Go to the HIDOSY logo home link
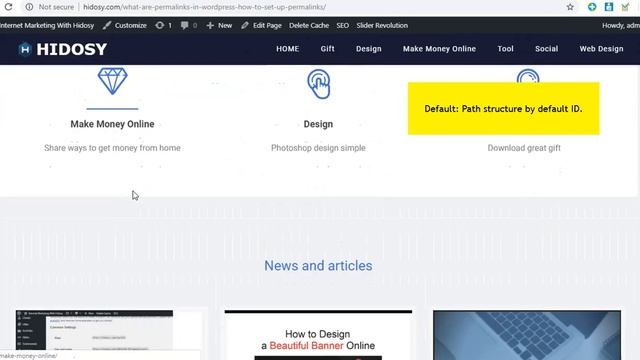Screen dimensions: 640x360 62,49
